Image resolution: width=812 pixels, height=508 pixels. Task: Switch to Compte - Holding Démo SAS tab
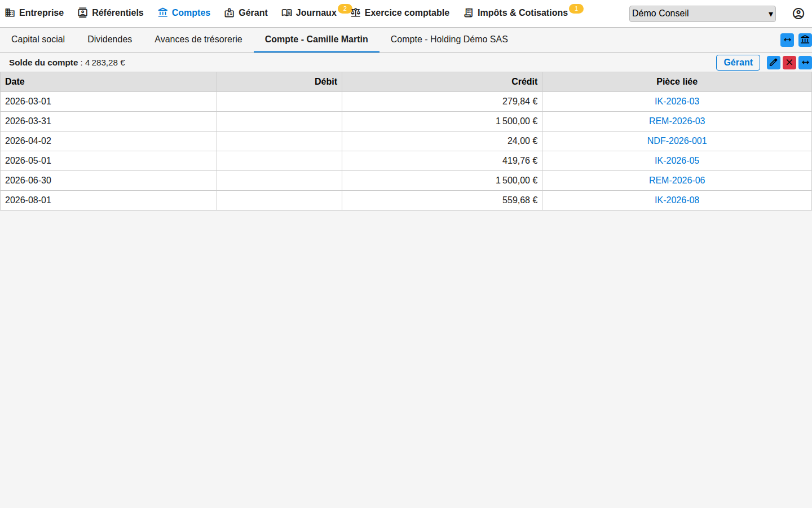449,40
